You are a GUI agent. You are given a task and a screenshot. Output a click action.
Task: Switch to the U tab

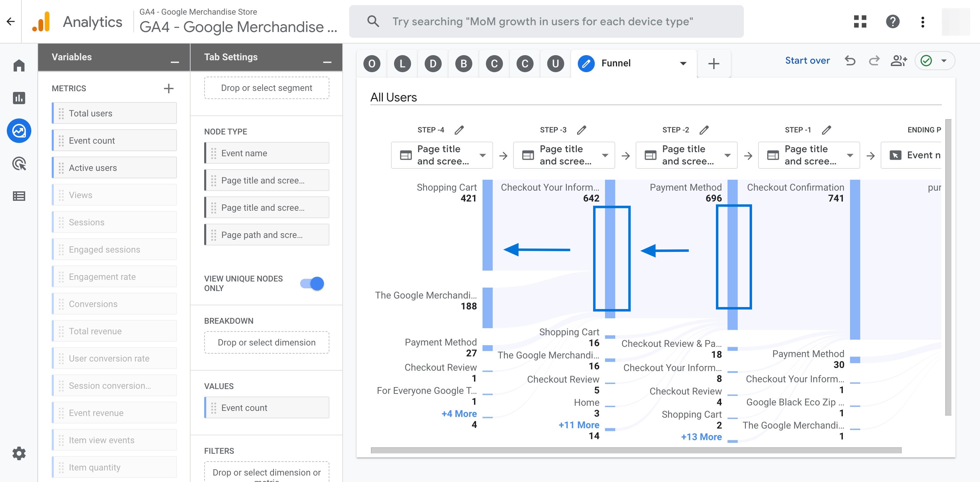point(555,64)
